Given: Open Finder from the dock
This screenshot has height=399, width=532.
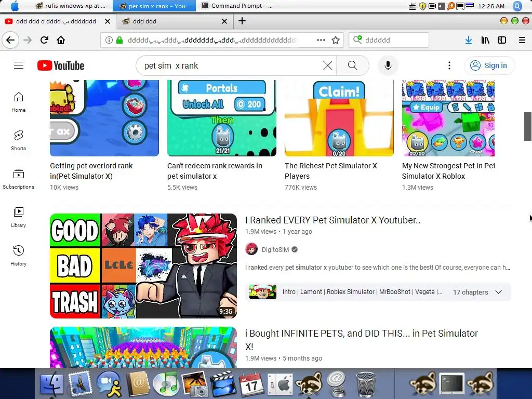Looking at the screenshot, I should [x=51, y=383].
